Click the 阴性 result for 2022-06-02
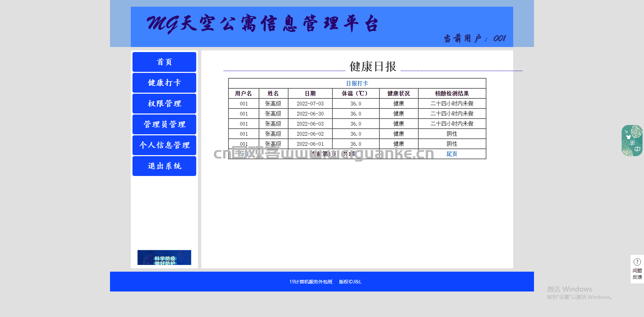644x317 pixels. coord(452,134)
